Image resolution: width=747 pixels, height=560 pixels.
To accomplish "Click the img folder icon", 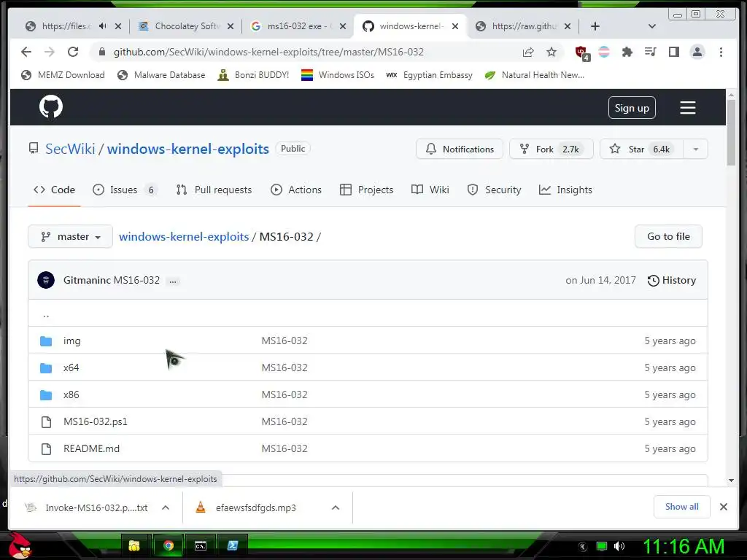I will point(46,341).
